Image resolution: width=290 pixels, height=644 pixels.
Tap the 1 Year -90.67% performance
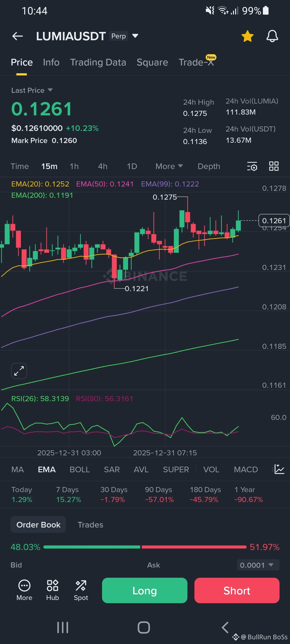[249, 495]
